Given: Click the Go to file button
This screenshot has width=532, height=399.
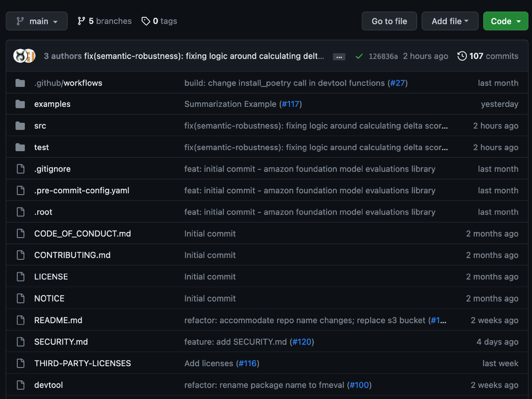Looking at the screenshot, I should [x=389, y=21].
